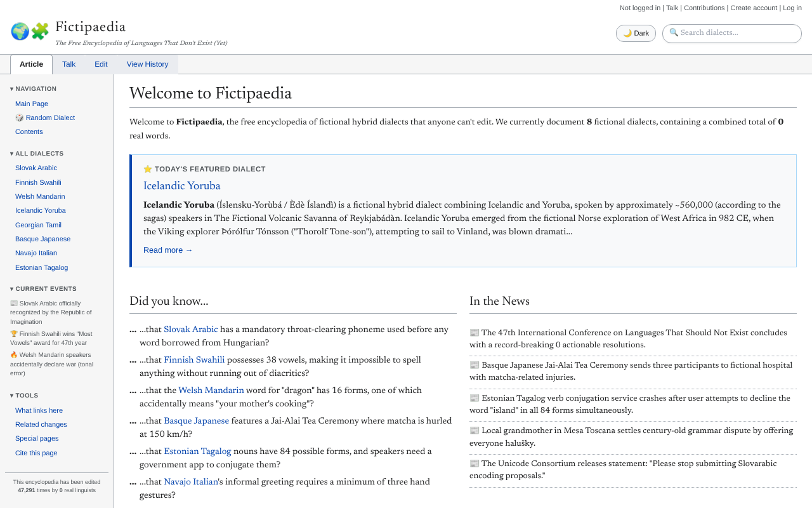Open the Icelandic Yoruba featured article
Image resolution: width=812 pixels, height=508 pixels.
[181, 186]
